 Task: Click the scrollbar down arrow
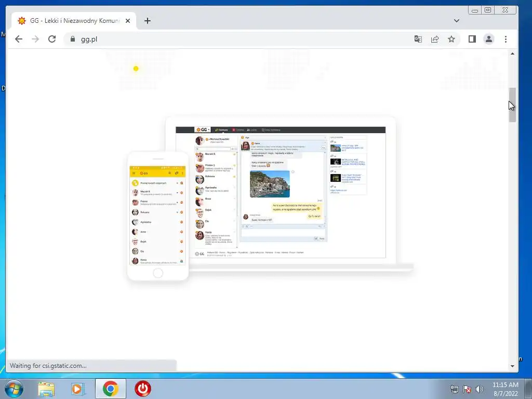click(x=512, y=366)
